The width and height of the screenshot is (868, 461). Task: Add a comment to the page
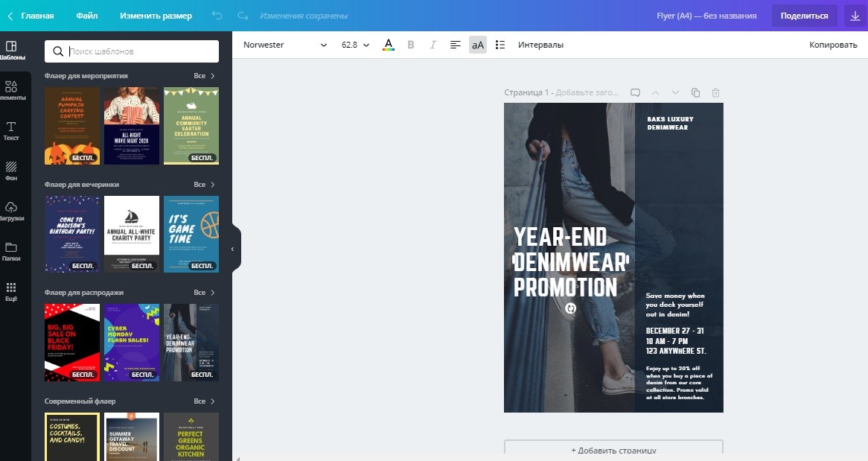pos(636,92)
